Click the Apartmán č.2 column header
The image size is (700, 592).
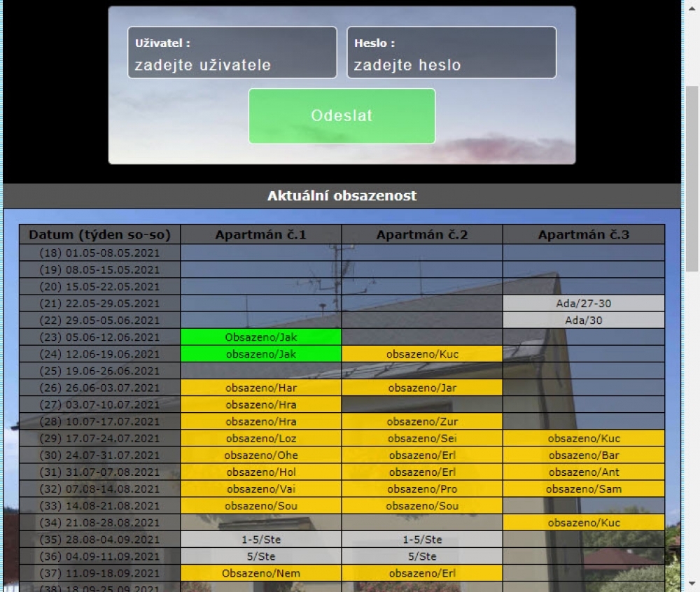tap(422, 234)
